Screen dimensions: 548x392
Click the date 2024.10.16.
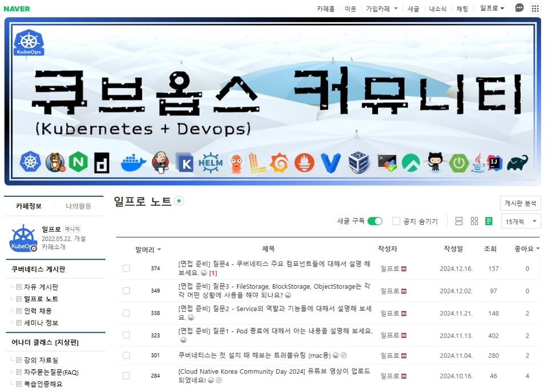[x=456, y=376]
